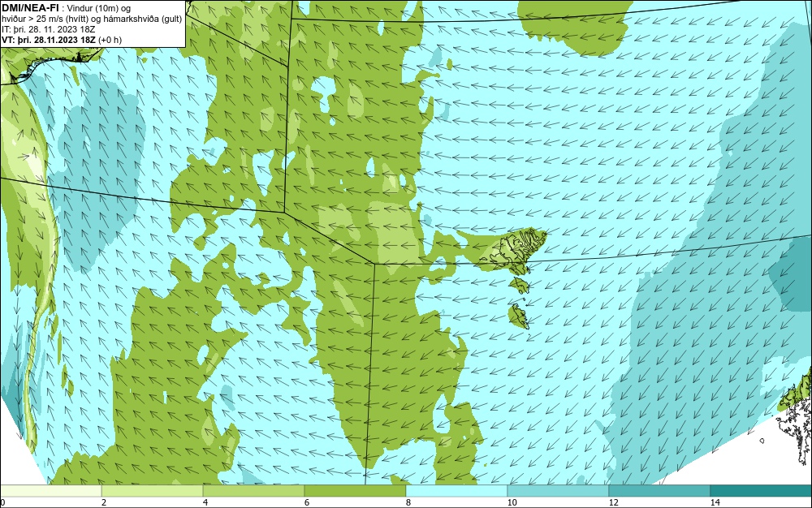Click the legend label '8'
The image size is (812, 508).
(408, 503)
